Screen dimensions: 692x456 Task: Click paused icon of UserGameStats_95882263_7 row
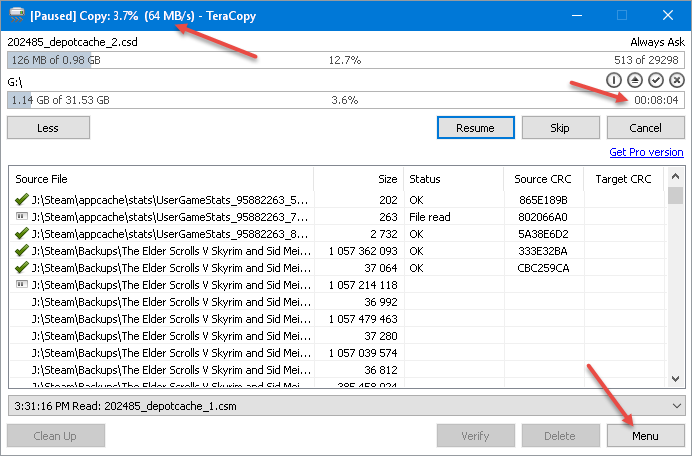point(21,216)
